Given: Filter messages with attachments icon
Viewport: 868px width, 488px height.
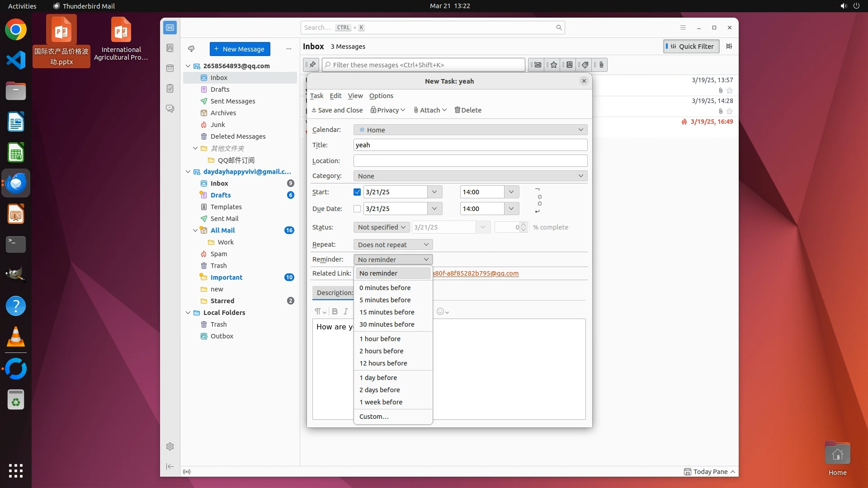Looking at the screenshot, I should click(601, 65).
